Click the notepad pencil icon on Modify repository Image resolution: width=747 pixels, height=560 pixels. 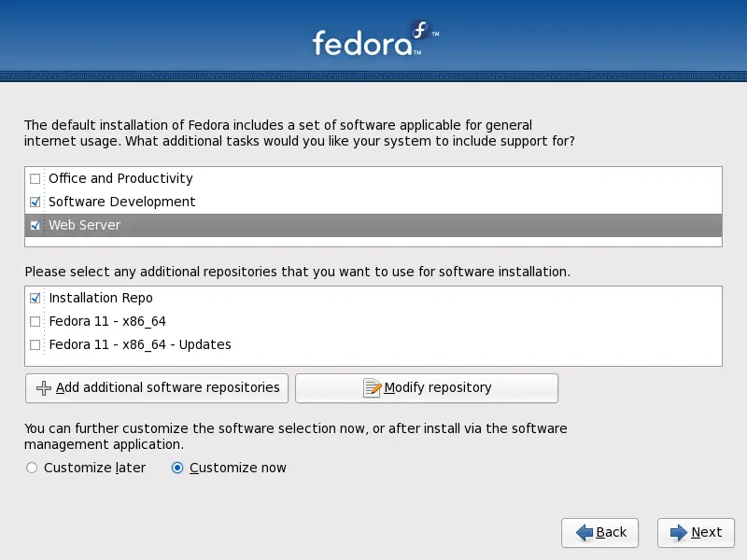pos(372,387)
